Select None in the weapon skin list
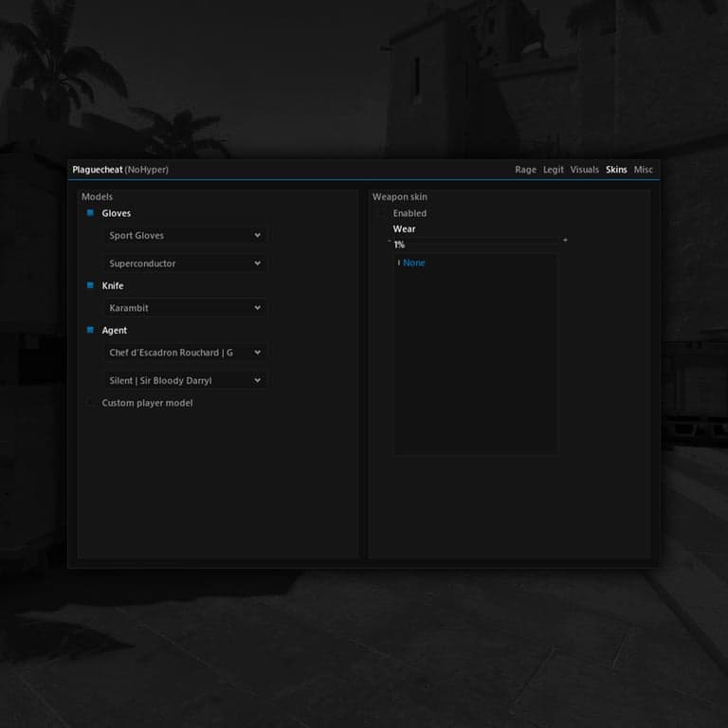The width and height of the screenshot is (728, 728). (413, 263)
